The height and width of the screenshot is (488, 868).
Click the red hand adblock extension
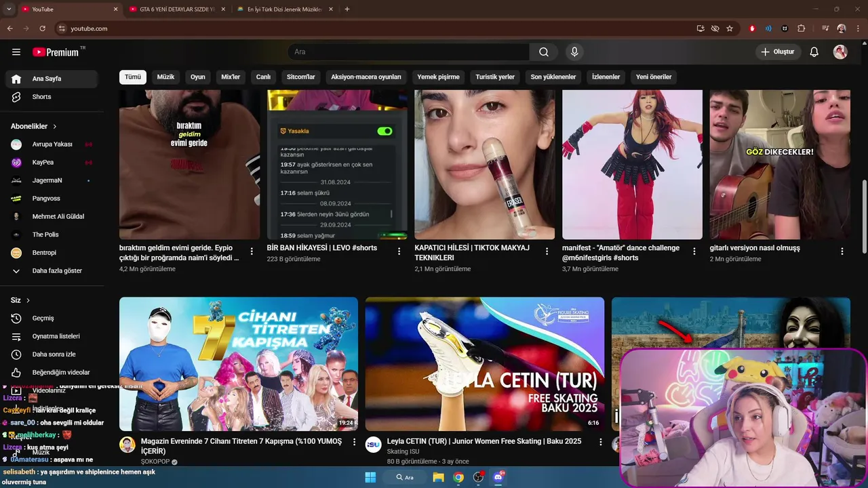coord(752,28)
